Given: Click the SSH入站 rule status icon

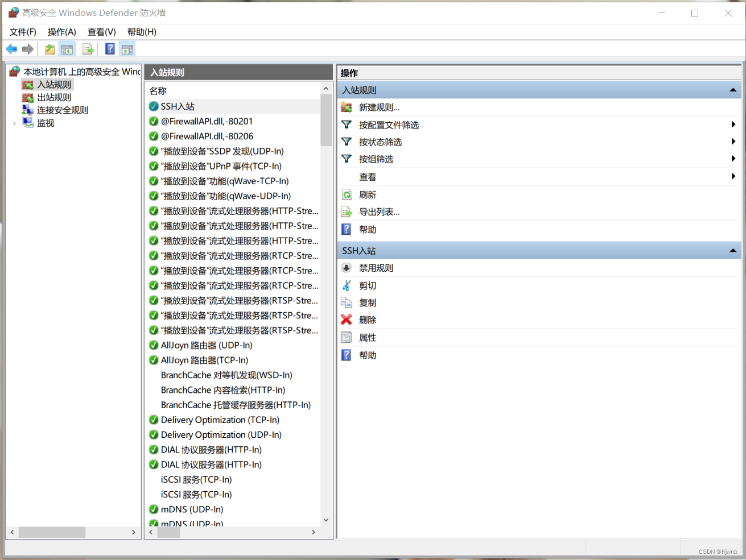Looking at the screenshot, I should coord(154,106).
